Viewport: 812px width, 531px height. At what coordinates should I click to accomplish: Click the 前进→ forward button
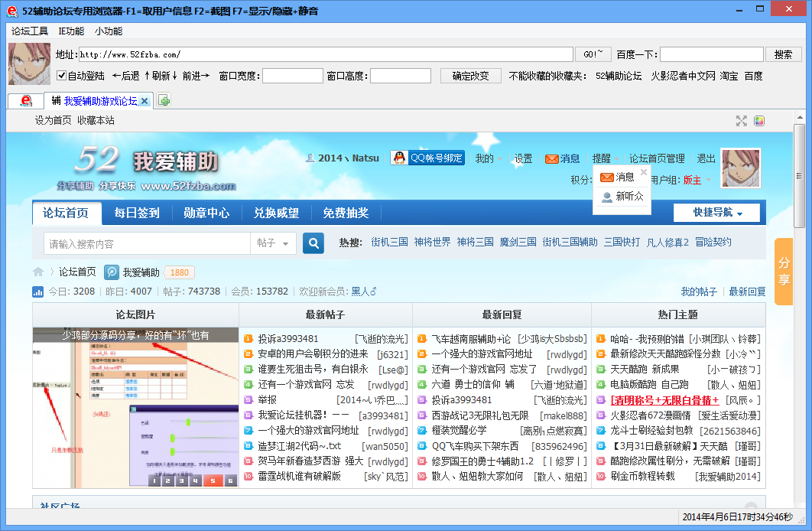[x=197, y=77]
